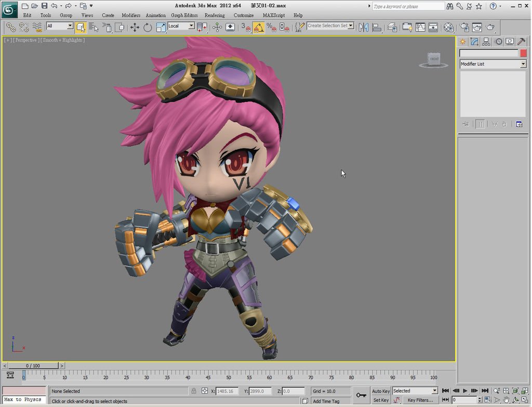Image resolution: width=532 pixels, height=407 pixels.
Task: Switch to the Create command panel tab
Action: point(462,42)
